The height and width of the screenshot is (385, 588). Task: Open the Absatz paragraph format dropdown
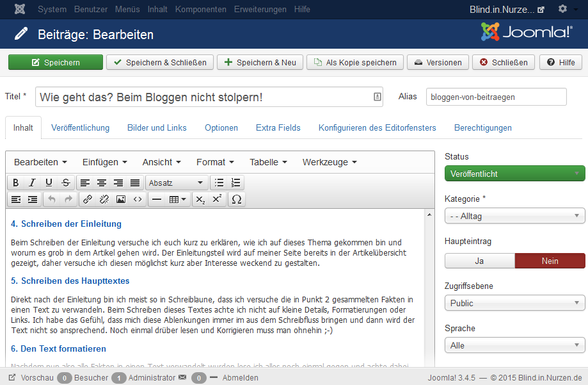point(176,183)
